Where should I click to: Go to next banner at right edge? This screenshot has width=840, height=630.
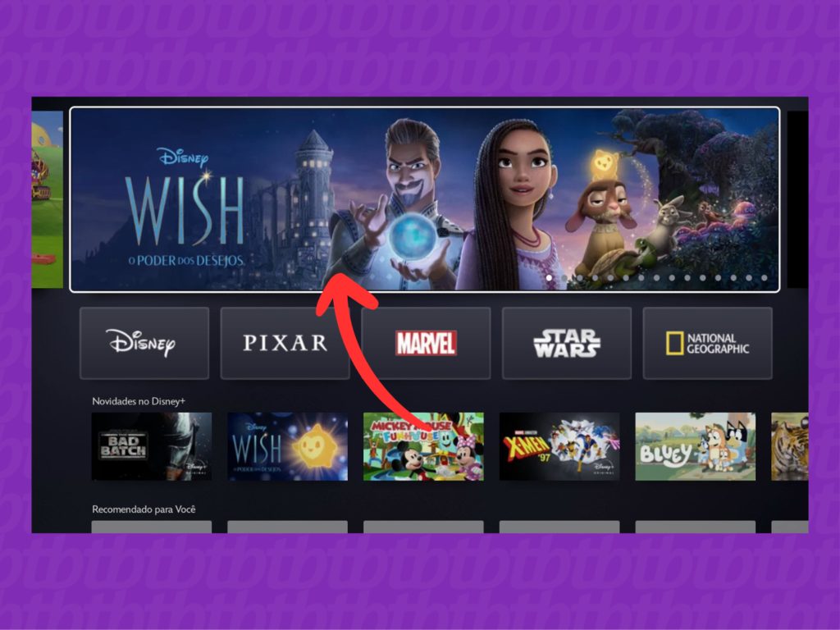tap(797, 199)
